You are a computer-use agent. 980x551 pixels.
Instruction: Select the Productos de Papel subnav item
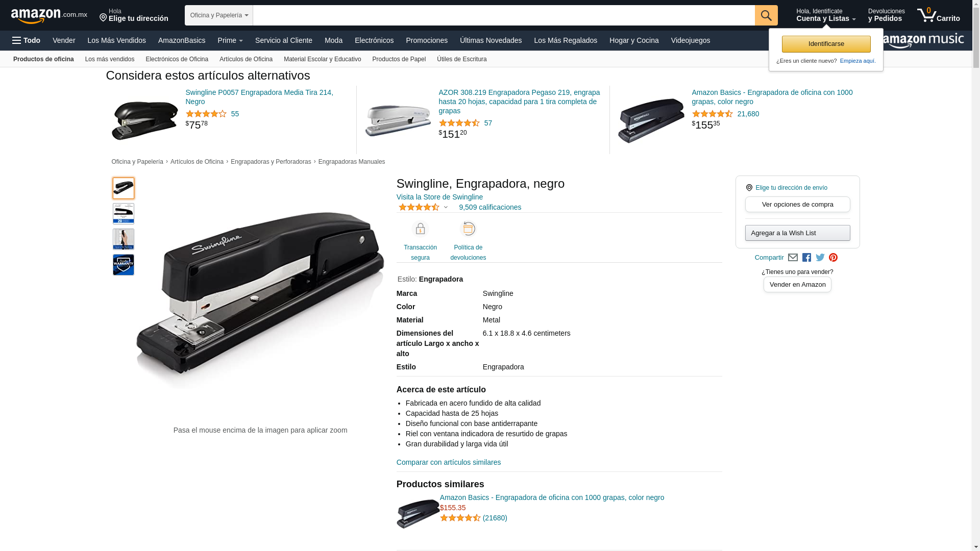(399, 59)
